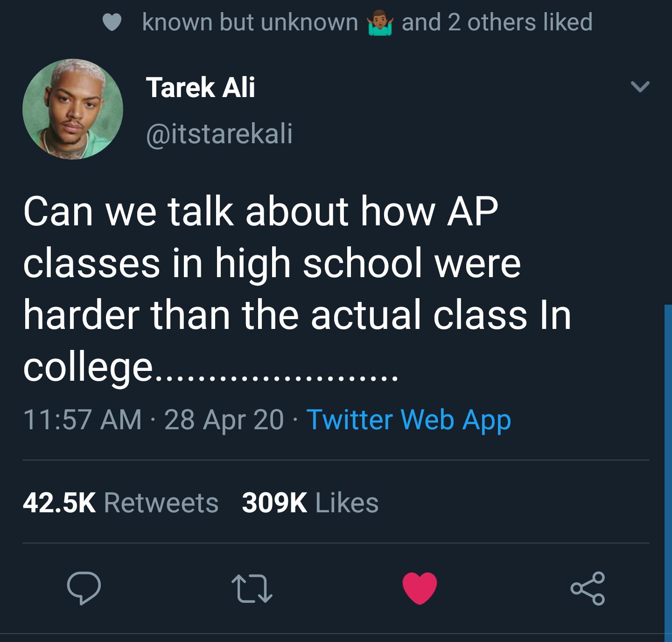
Task: Click the reply speech bubble icon
Action: pyautogui.click(x=84, y=588)
